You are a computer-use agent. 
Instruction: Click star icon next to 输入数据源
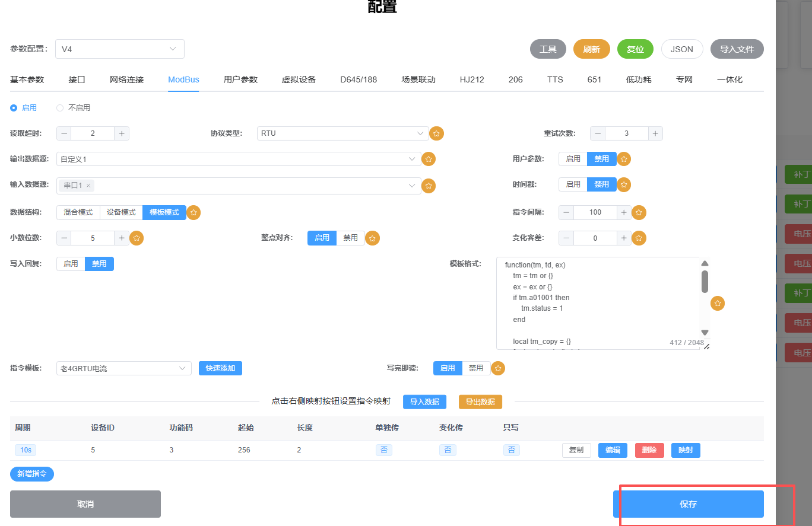pos(429,186)
